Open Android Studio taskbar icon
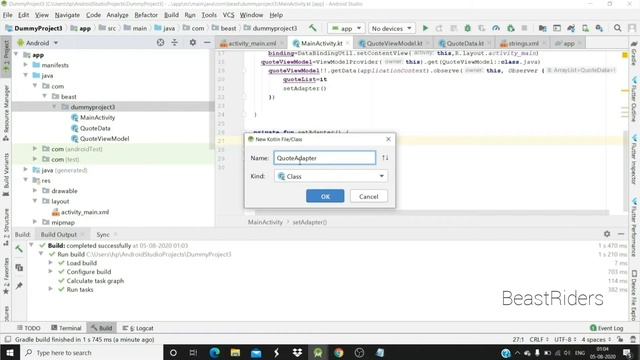 click(318, 353)
